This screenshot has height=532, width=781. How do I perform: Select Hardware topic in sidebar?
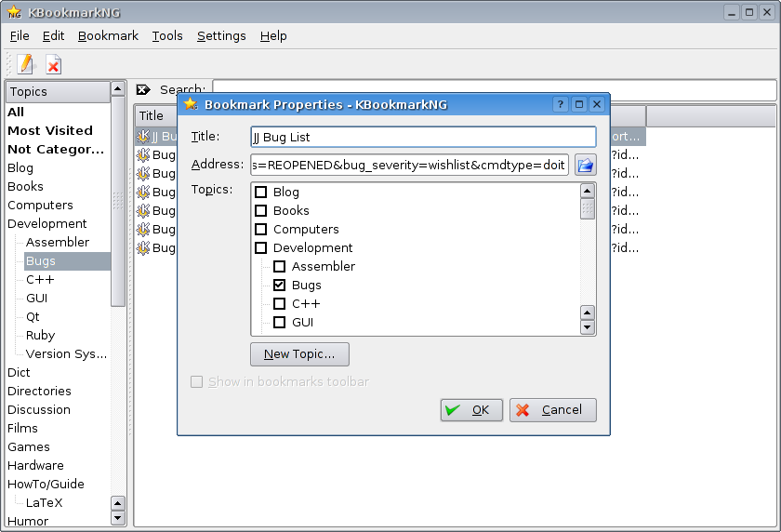pos(36,465)
